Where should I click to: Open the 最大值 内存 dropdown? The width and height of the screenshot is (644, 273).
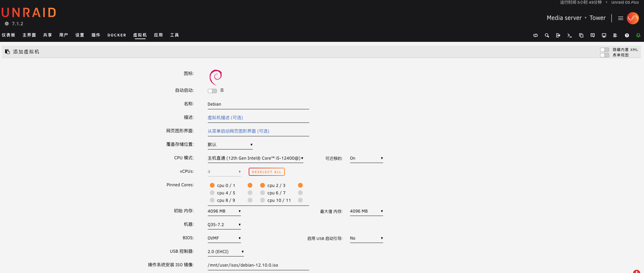(366, 211)
